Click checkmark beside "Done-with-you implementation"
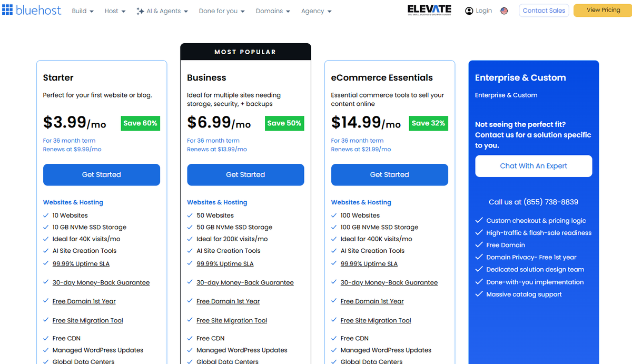Viewport: 632px width, 364px height. click(x=479, y=282)
